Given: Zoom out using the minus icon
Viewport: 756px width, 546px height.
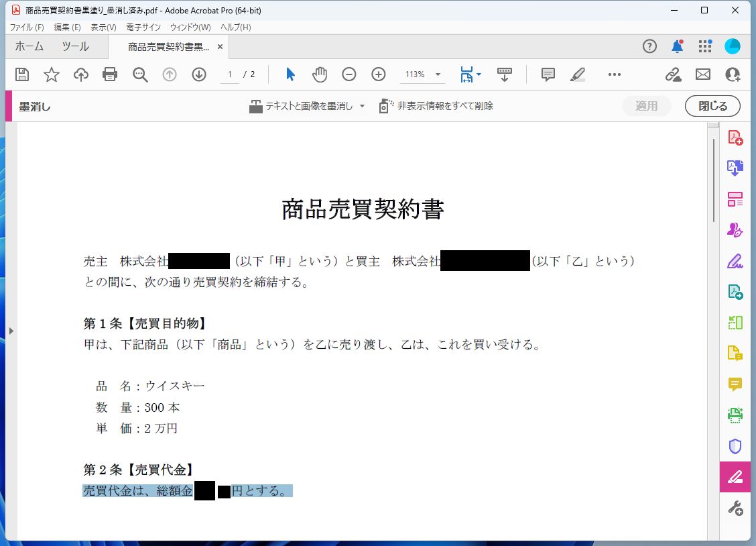Looking at the screenshot, I should (x=349, y=74).
